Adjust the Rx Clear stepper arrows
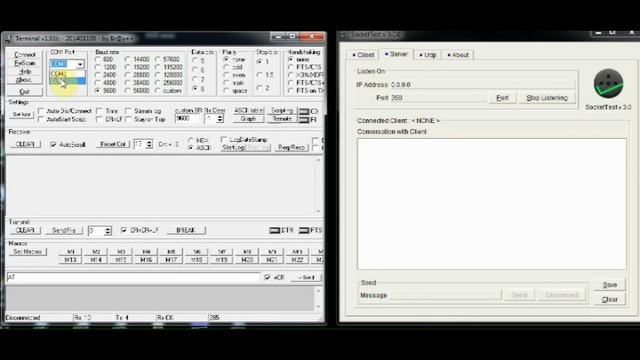Screen dimensions: 640x360 pyautogui.click(x=220, y=119)
